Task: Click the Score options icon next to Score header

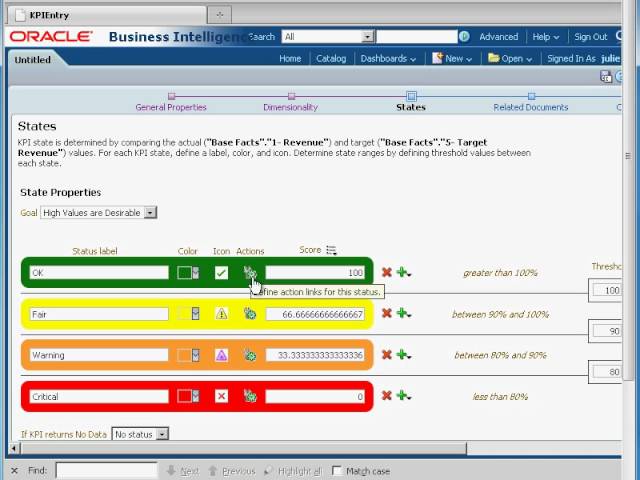Action: coord(331,250)
